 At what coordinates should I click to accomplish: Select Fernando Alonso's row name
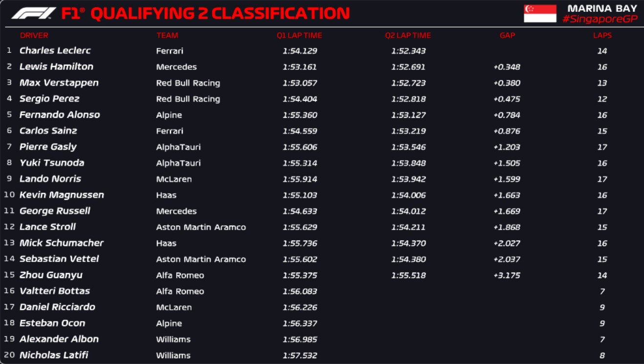(x=60, y=115)
